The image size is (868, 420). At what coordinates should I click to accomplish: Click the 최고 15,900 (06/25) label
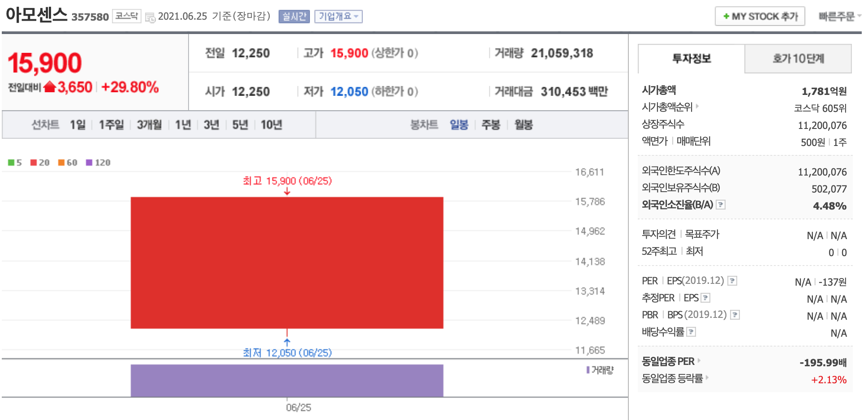click(x=287, y=181)
